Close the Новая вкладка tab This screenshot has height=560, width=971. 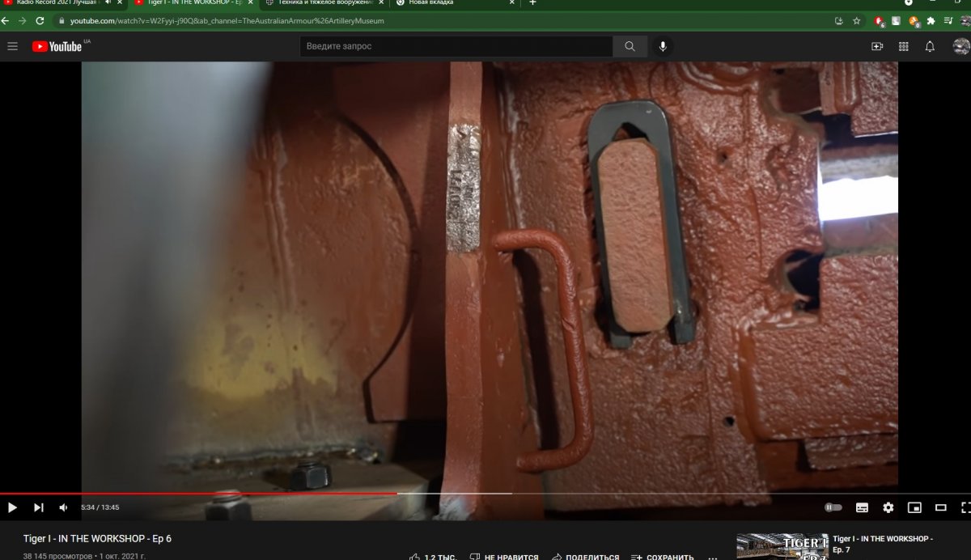pos(511,2)
